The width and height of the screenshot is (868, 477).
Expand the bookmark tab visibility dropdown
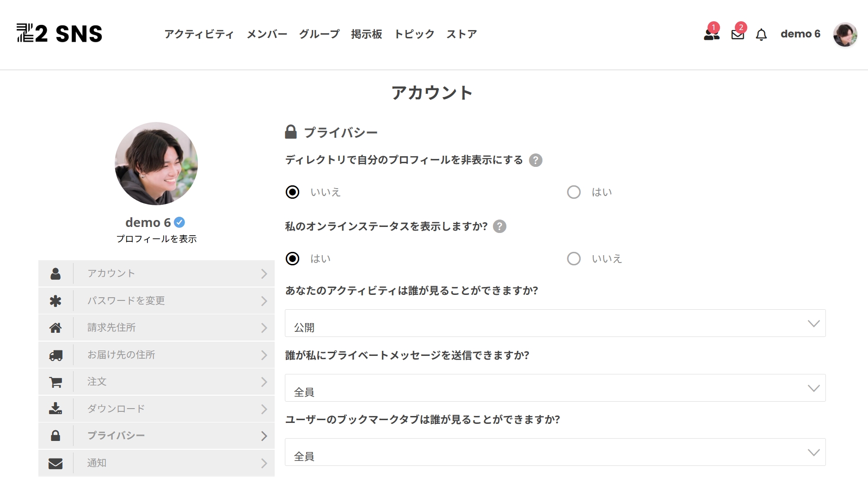click(x=555, y=453)
